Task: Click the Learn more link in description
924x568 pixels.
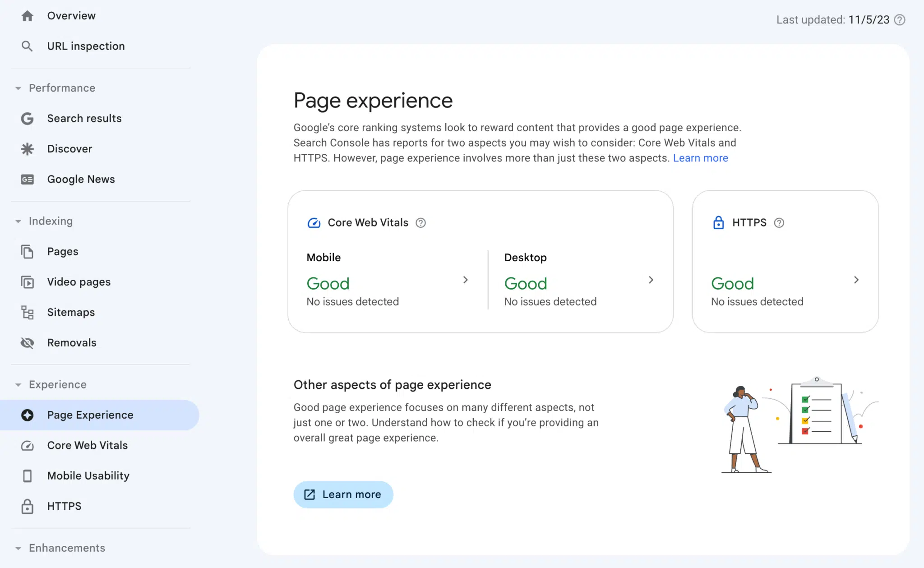Action: [x=700, y=157]
